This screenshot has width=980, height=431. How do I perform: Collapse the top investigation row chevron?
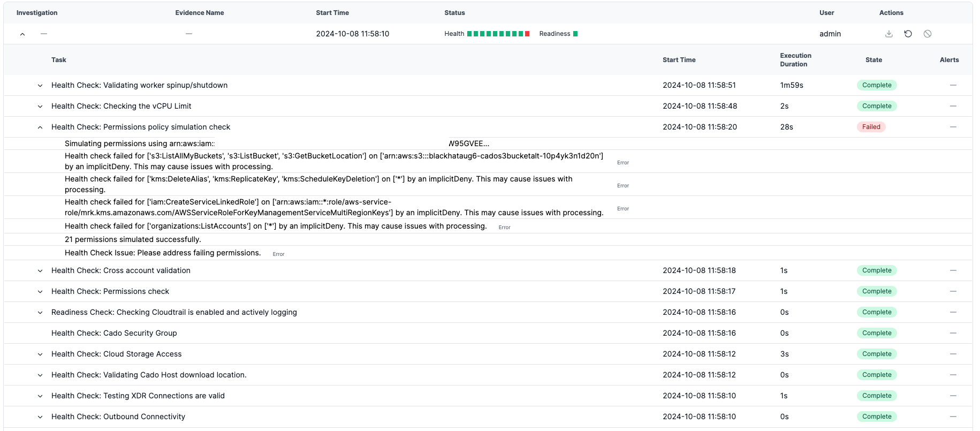point(22,34)
